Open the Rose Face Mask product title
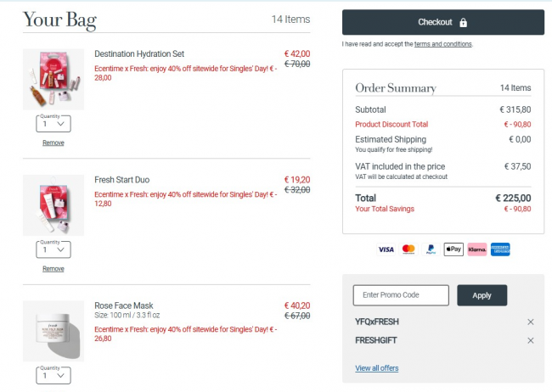 (124, 305)
